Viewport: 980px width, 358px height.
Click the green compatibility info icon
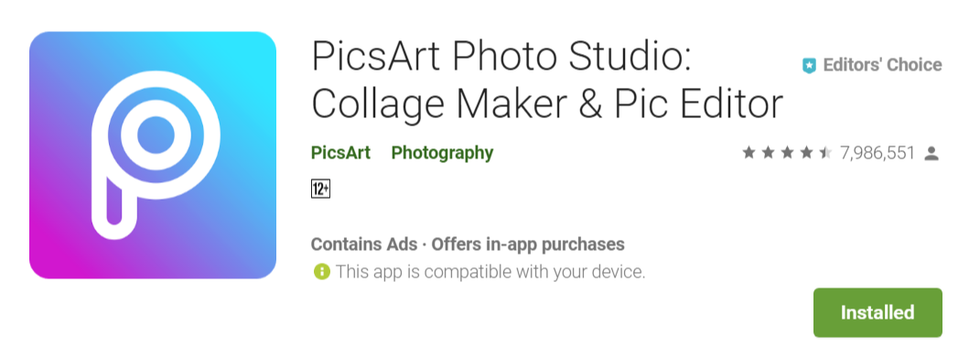pyautogui.click(x=321, y=272)
